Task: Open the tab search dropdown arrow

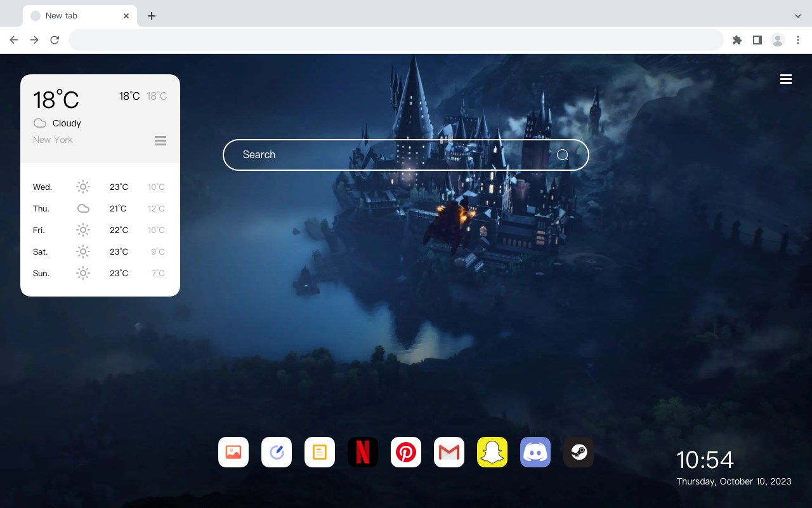Action: (798, 16)
